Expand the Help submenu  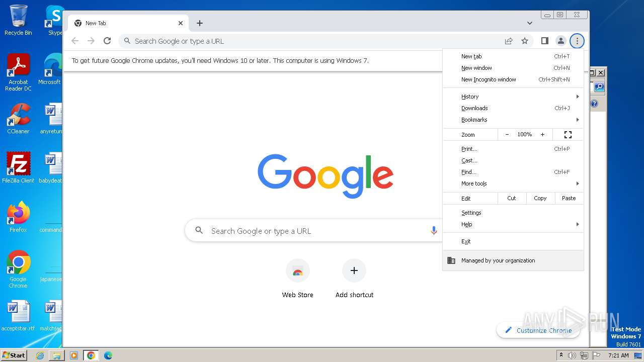513,224
